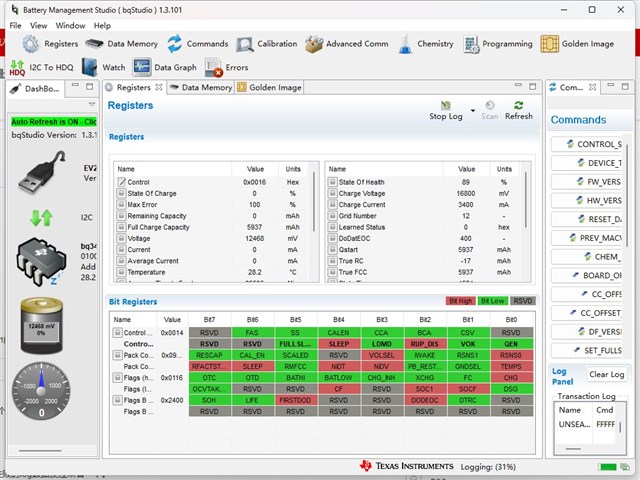The height and width of the screenshot is (480, 640).
Task: Open the Golden Image chip icon
Action: coord(549,44)
